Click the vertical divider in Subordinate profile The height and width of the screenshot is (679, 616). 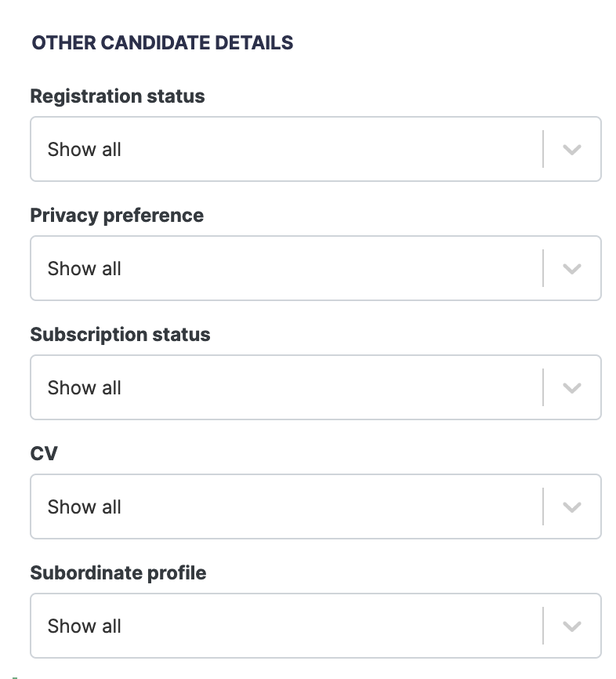point(543,626)
